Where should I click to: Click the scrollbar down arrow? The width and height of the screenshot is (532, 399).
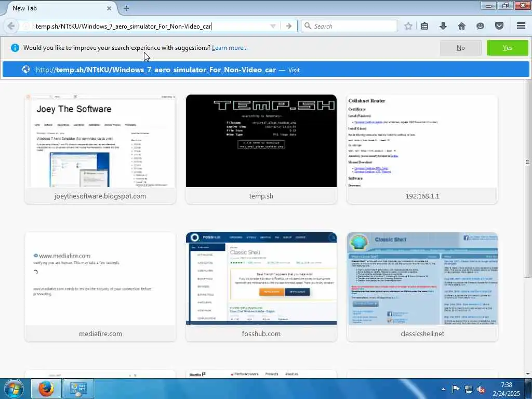coord(527,374)
